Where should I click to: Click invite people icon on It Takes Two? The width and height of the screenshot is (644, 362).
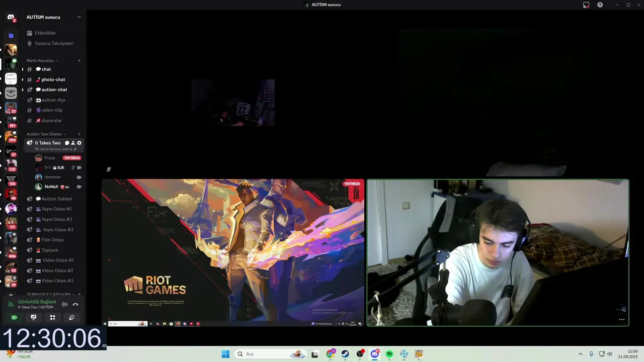pos(73,143)
